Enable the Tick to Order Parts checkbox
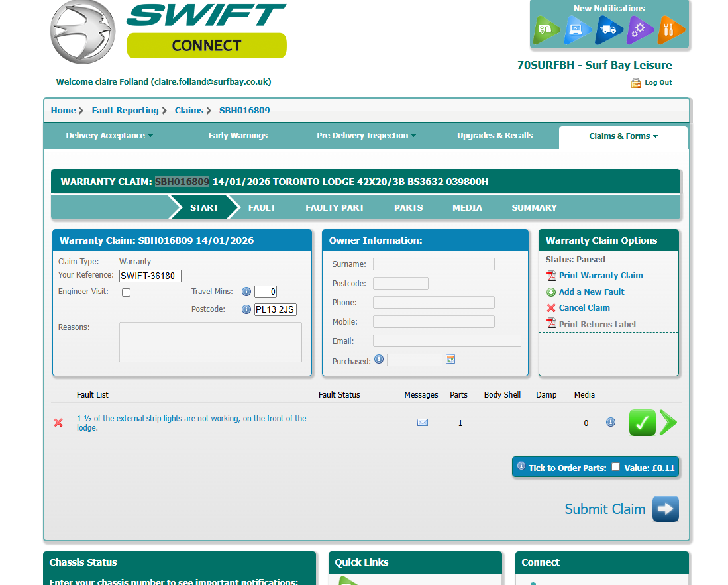The width and height of the screenshot is (728, 585). [615, 467]
